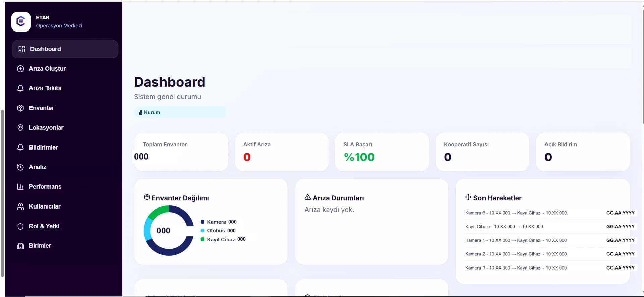Click the green %100 SLA Başarı value

point(359,157)
